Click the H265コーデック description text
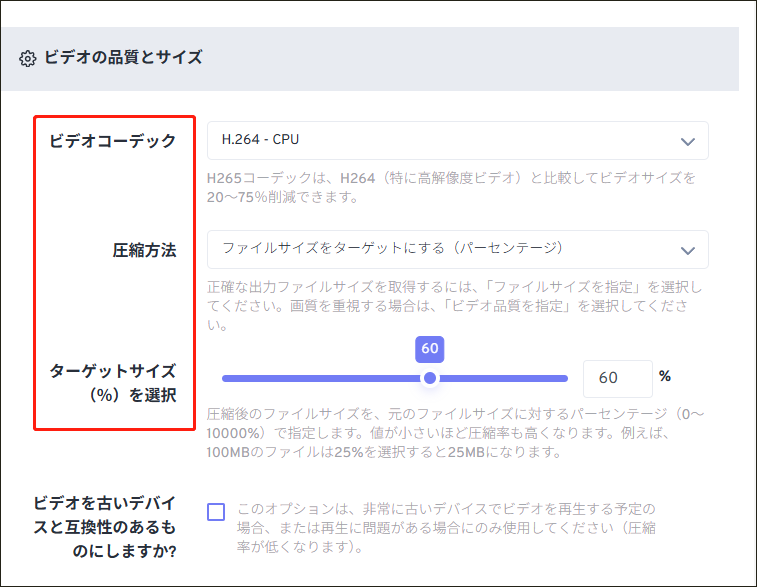This screenshot has height=587, width=757. pos(451,187)
